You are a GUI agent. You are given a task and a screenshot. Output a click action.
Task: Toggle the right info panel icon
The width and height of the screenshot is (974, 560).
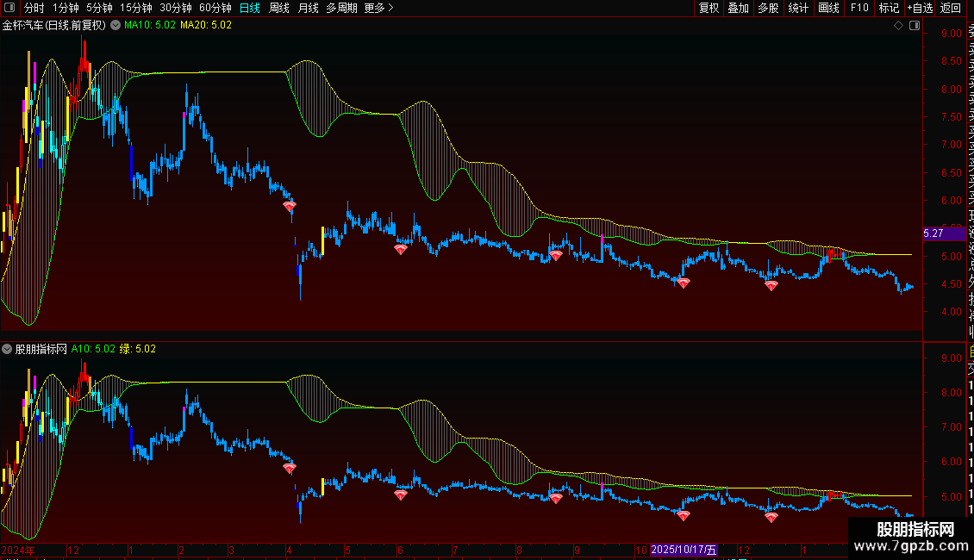tap(915, 26)
